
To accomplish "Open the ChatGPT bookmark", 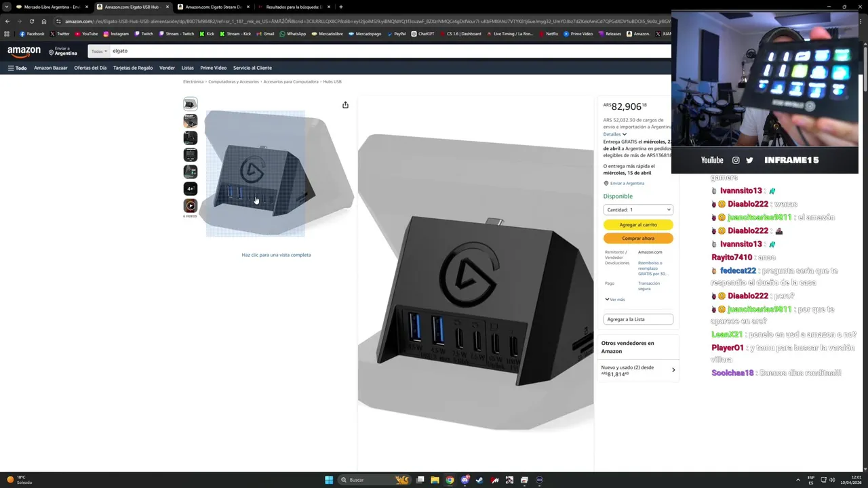I will [x=423, y=34].
